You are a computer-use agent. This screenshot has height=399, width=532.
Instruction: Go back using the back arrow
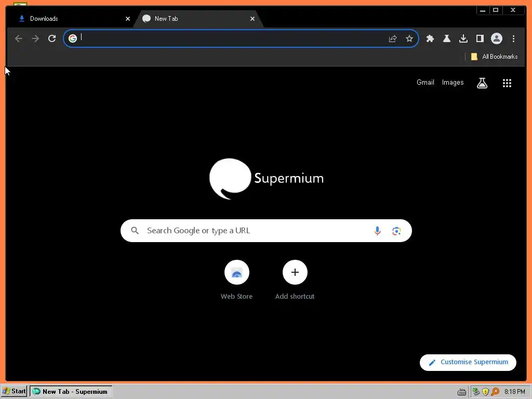click(x=19, y=38)
